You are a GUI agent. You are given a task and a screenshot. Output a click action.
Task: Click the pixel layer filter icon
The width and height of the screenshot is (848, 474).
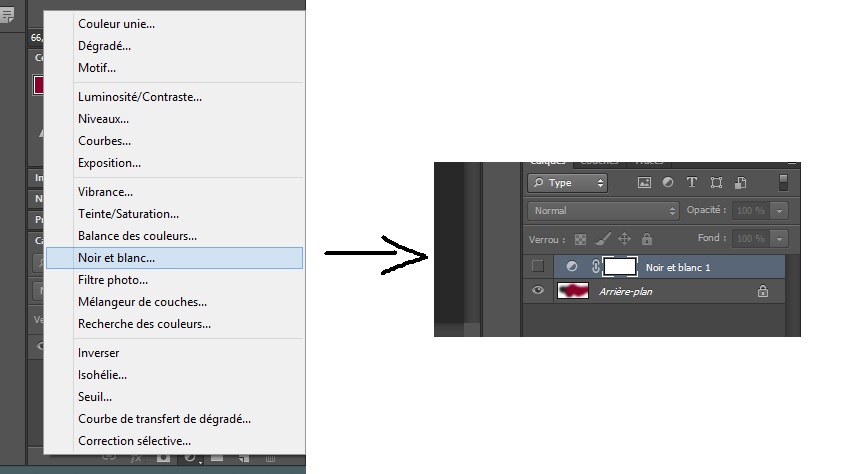point(644,183)
